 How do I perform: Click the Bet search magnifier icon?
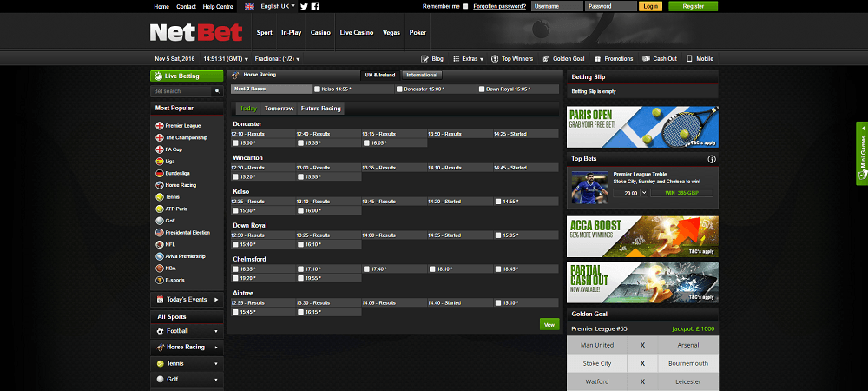(217, 90)
